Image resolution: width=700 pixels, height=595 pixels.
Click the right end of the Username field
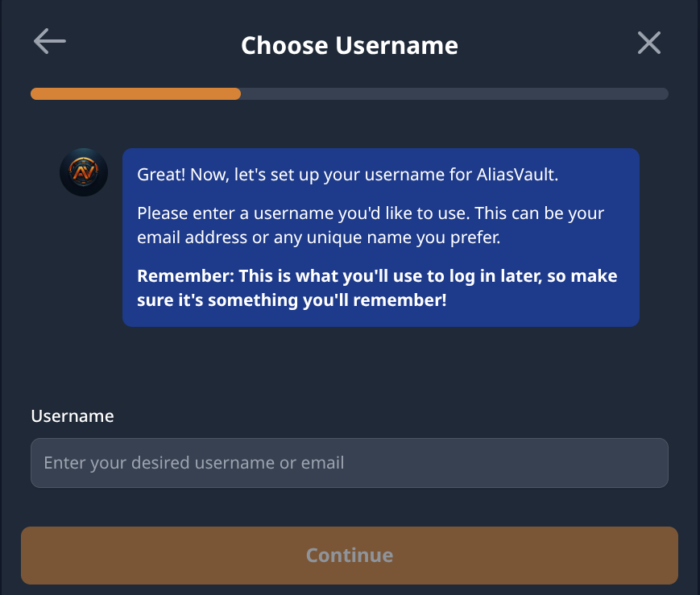point(652,463)
